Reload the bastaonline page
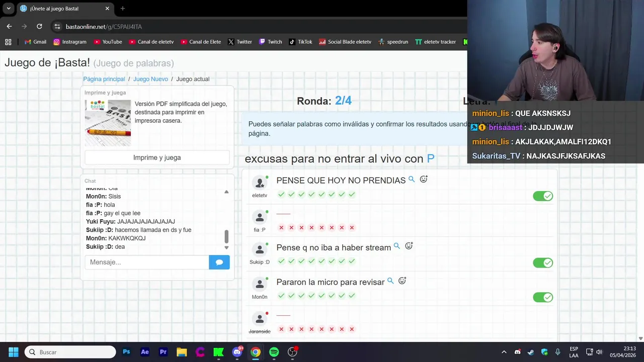 point(39,26)
